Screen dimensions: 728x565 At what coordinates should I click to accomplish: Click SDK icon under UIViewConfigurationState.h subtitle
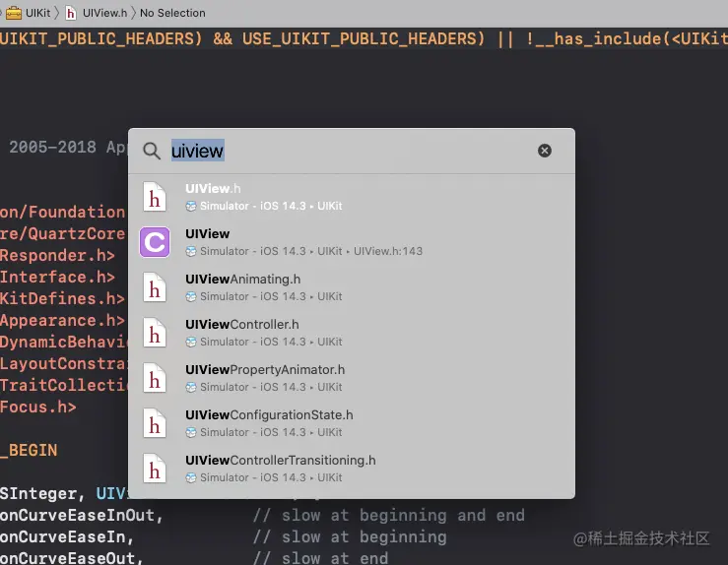[191, 432]
